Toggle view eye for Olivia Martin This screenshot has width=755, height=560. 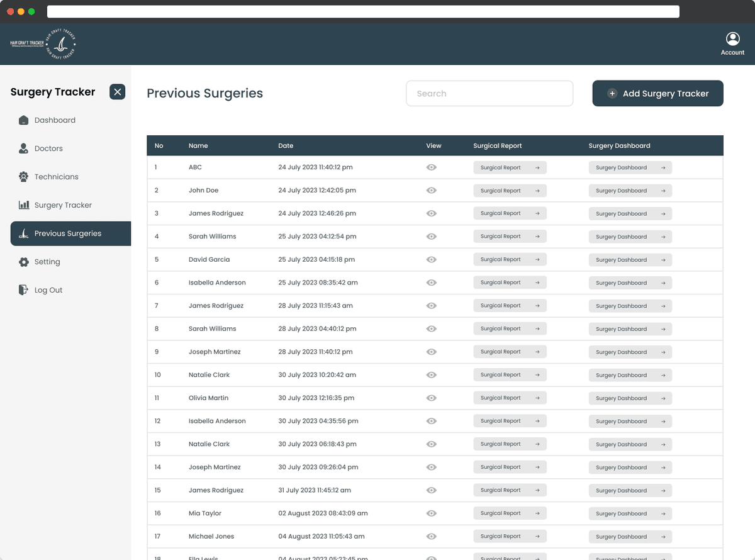coord(431,398)
